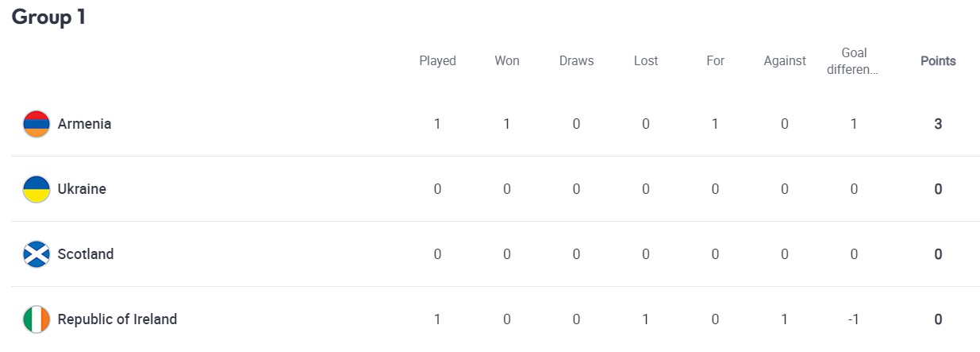Select the Group 1 heading
980x352 pixels.
[48, 17]
